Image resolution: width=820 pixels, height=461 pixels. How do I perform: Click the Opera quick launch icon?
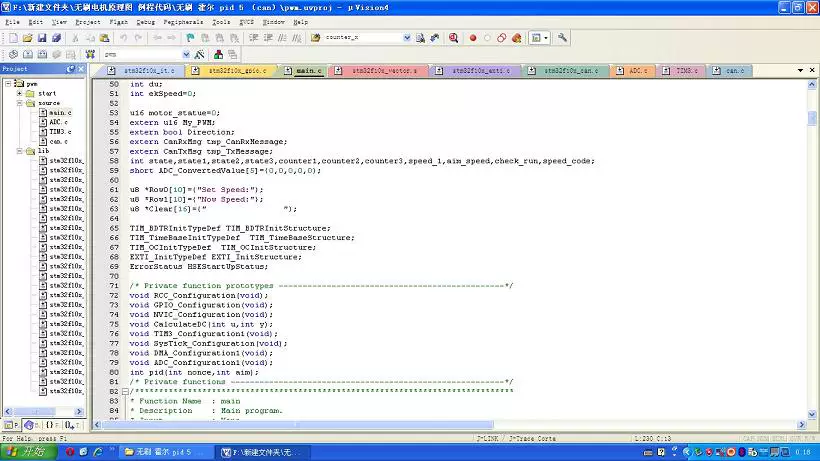(70, 452)
